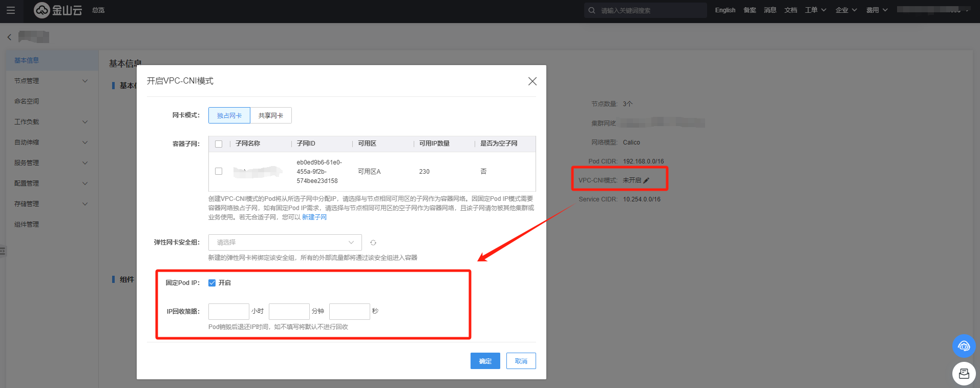
Task: Click the white floating feedback icon
Action: 964,374
